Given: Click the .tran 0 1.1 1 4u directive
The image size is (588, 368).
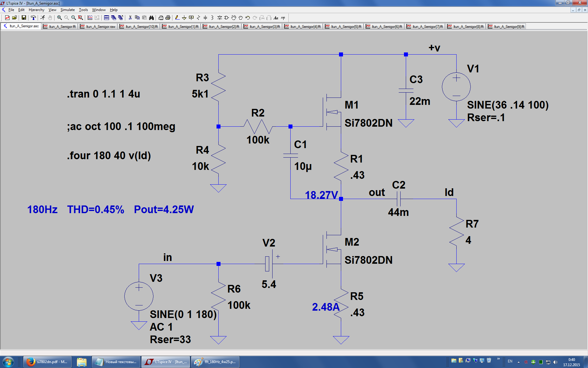Looking at the screenshot, I should coord(104,94).
